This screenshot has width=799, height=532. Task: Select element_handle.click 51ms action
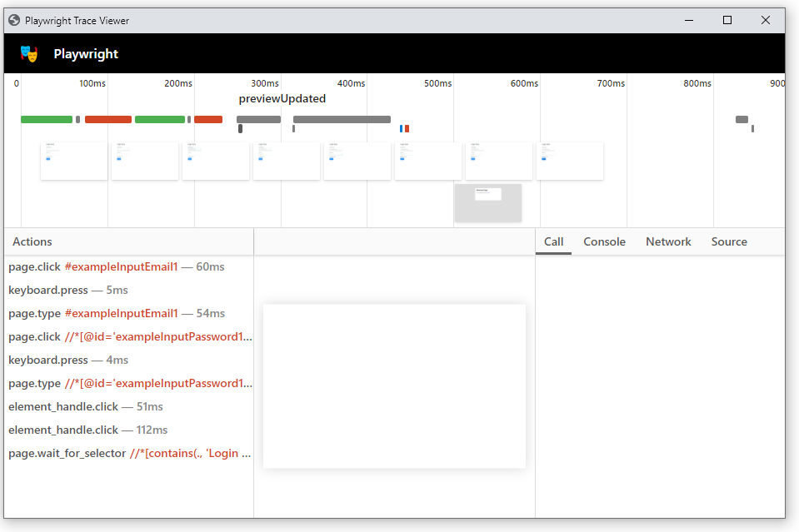[x=128, y=407]
